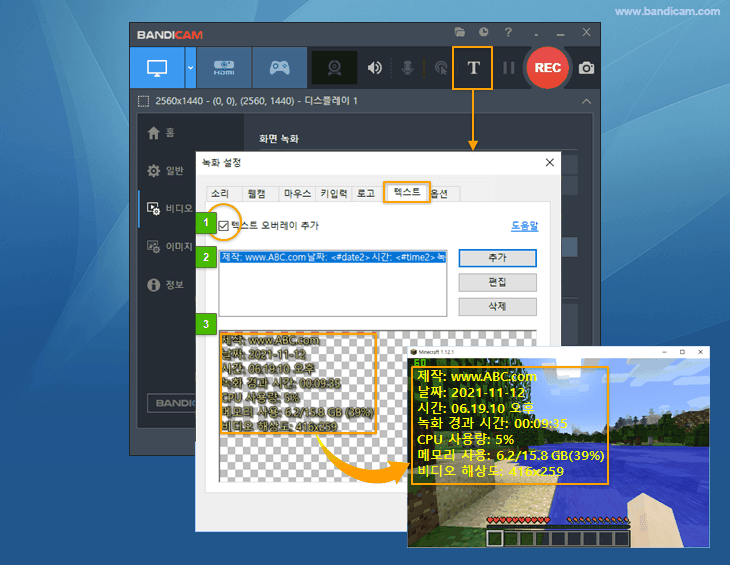
Task: Switch to HDMI device recording mode
Action: (x=224, y=68)
